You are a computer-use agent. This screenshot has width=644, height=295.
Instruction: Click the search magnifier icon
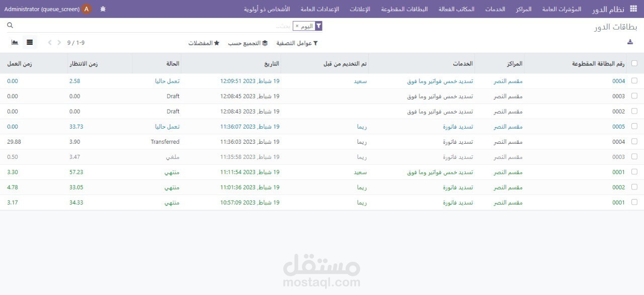point(10,25)
